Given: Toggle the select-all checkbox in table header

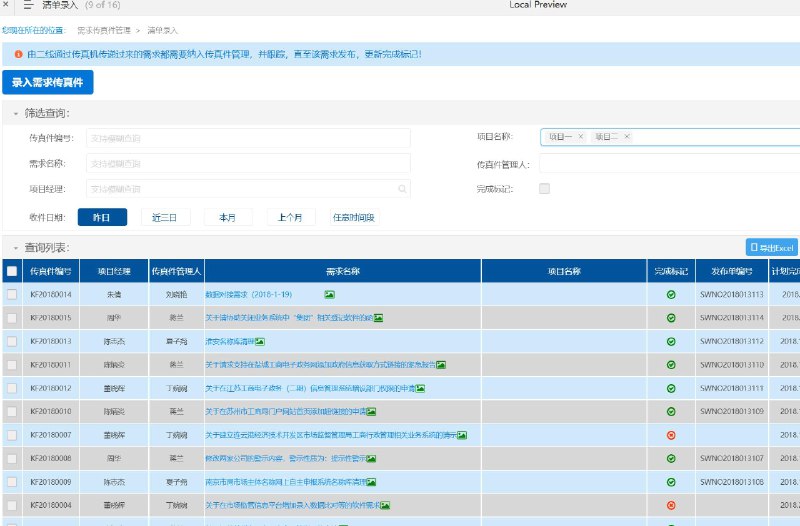Looking at the screenshot, I should (x=12, y=271).
